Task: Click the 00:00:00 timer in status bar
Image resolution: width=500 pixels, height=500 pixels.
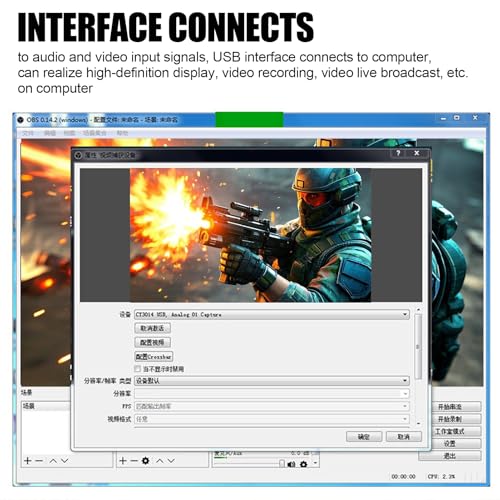Action: click(404, 476)
